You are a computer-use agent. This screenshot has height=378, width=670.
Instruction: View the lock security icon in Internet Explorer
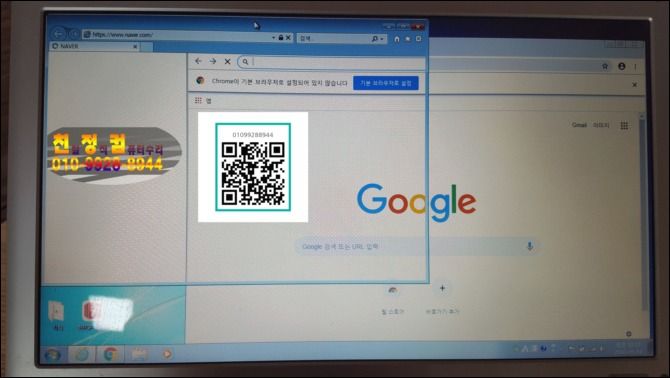pyautogui.click(x=281, y=38)
